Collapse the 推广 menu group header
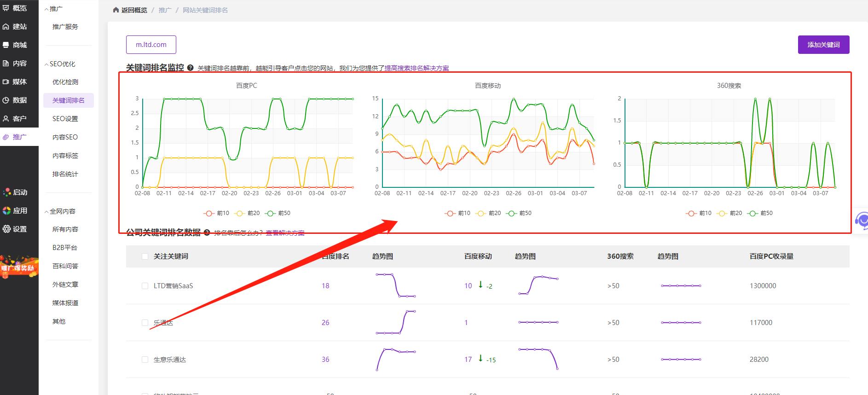This screenshot has width=868, height=395. [x=53, y=9]
